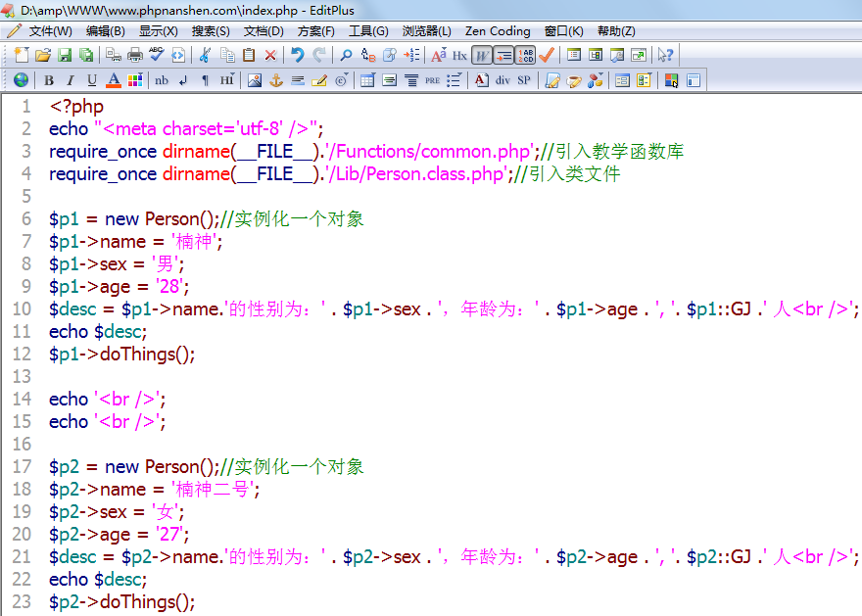Image resolution: width=862 pixels, height=616 pixels.
Task: View in browser globe icon
Action: 21,80
